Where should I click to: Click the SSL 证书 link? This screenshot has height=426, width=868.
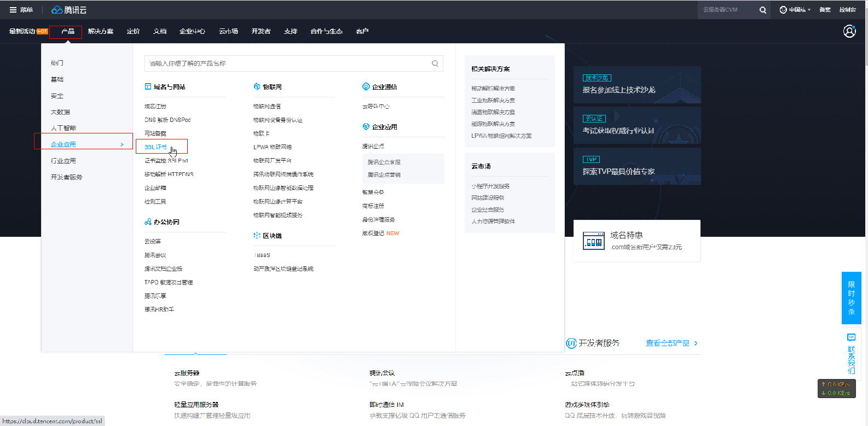point(155,147)
